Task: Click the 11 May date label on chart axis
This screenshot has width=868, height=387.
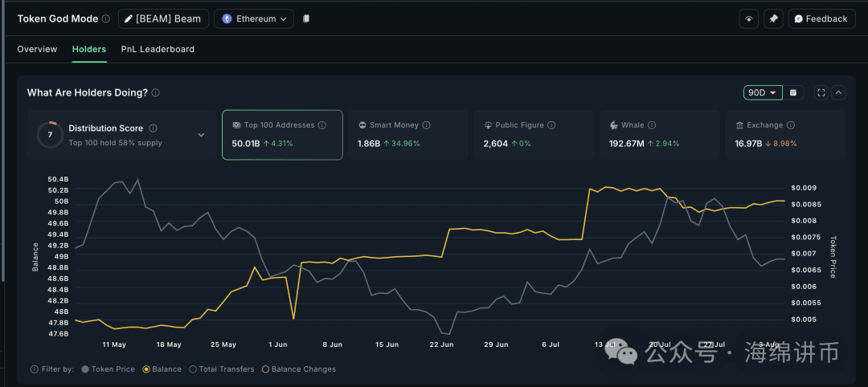Action: point(114,344)
